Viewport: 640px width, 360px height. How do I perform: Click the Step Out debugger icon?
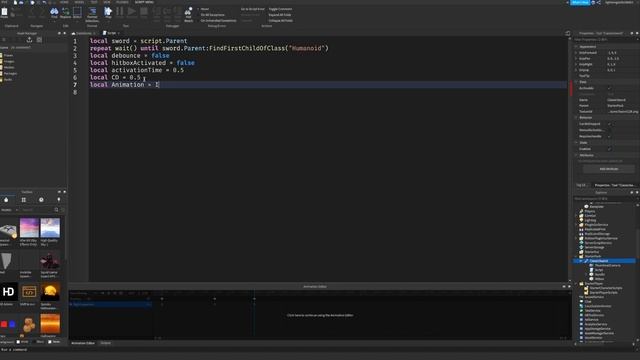(x=177, y=12)
